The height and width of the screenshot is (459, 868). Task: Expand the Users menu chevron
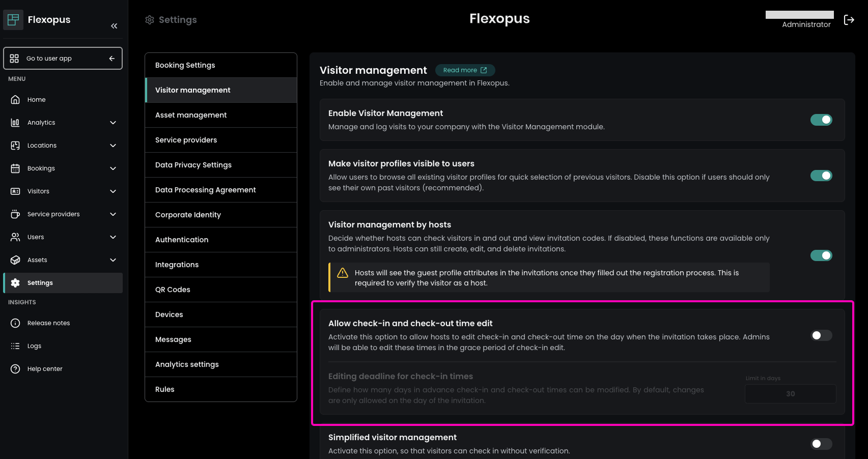pyautogui.click(x=113, y=237)
